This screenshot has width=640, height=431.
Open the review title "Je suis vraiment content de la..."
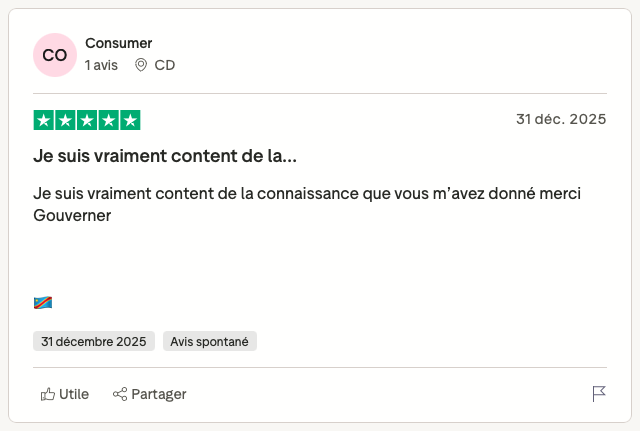coord(165,157)
